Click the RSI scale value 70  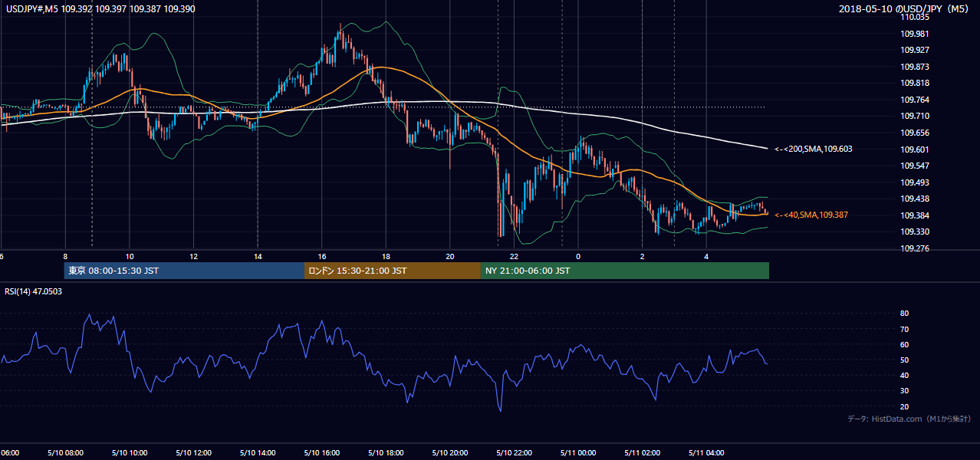click(x=905, y=329)
